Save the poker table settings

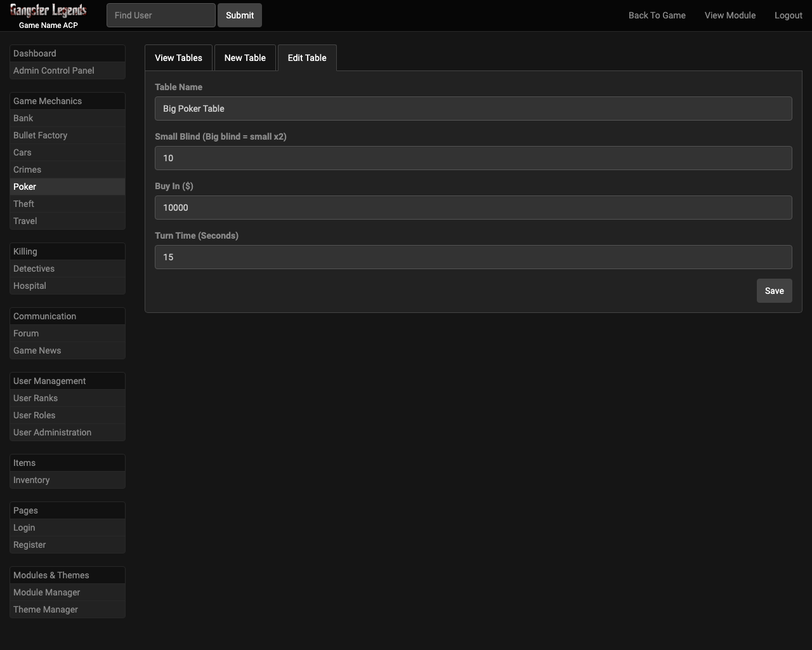click(x=774, y=291)
